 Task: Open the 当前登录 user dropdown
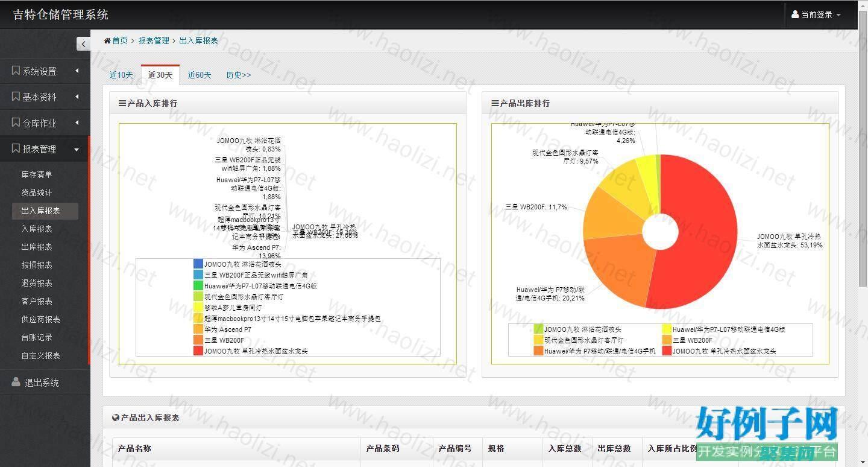[x=816, y=14]
